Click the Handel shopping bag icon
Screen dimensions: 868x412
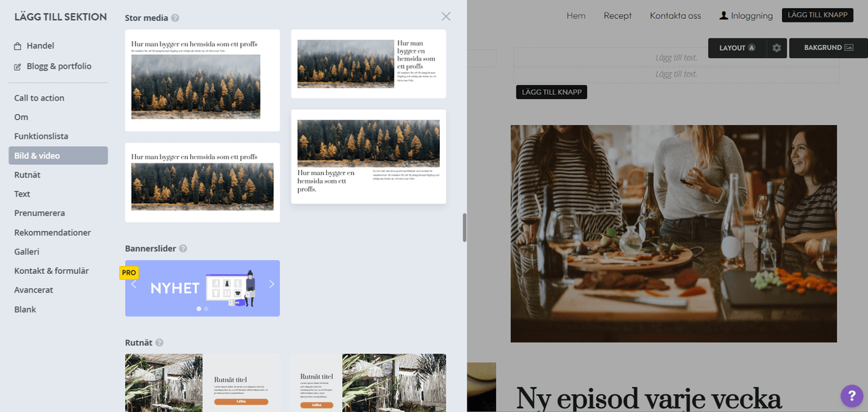(17, 46)
